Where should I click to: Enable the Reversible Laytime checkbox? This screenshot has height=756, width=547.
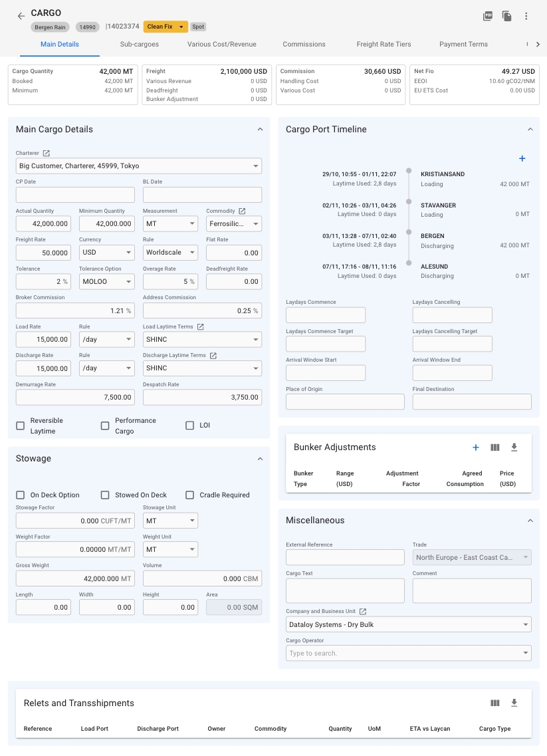coord(20,426)
